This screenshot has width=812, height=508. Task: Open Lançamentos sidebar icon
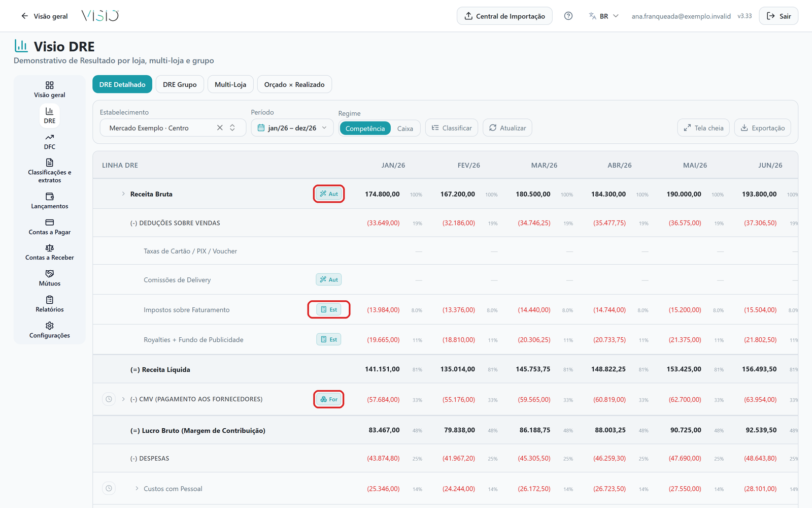(x=49, y=197)
